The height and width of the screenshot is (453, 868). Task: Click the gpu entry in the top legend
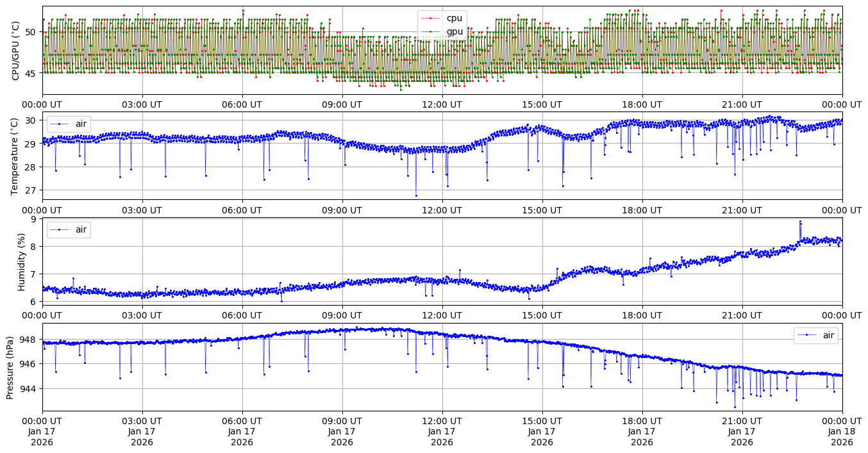[x=454, y=31]
